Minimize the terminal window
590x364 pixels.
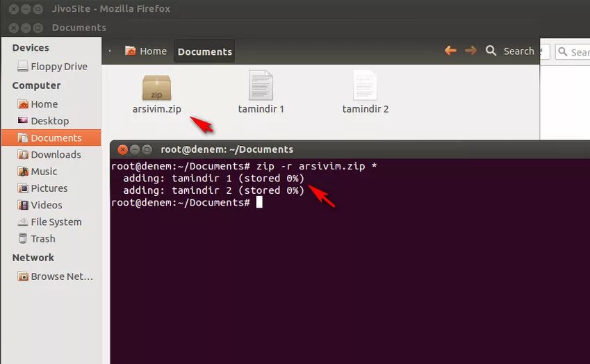click(x=135, y=149)
